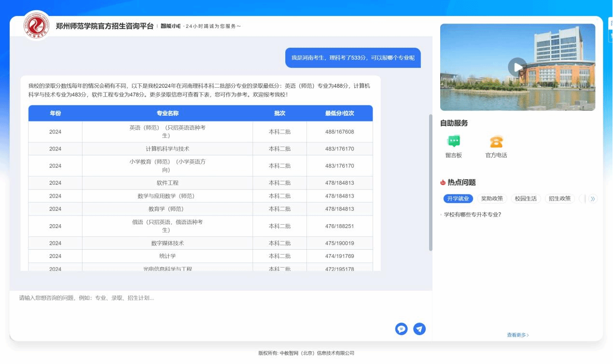Click the 官方电话 telephone icon

pos(496,141)
